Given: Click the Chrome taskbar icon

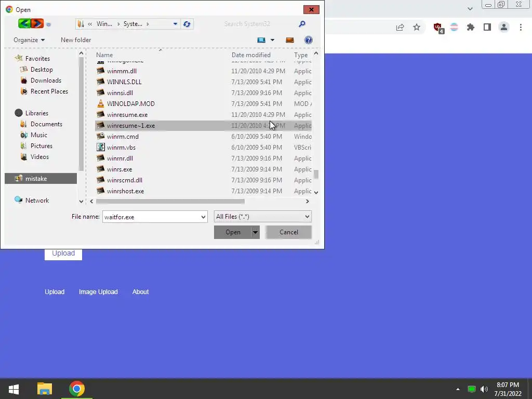Looking at the screenshot, I should click(77, 389).
